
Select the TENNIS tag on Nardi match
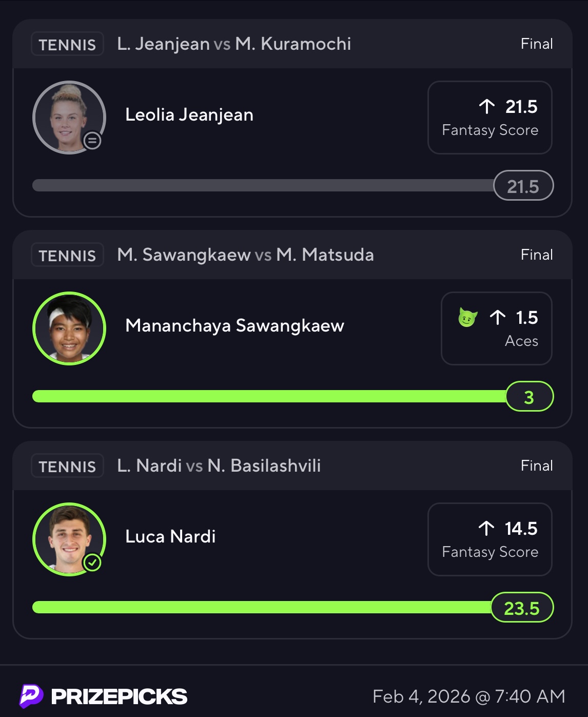(x=67, y=466)
